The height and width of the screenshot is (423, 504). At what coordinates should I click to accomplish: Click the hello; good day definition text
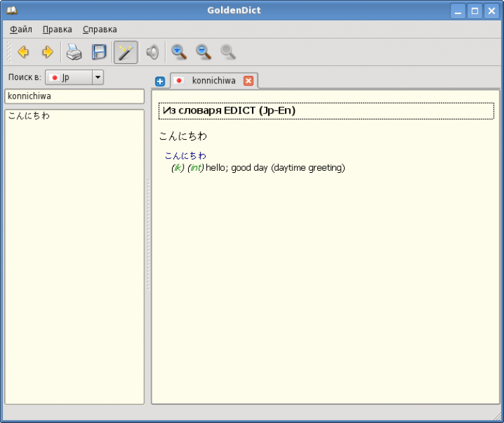click(275, 168)
